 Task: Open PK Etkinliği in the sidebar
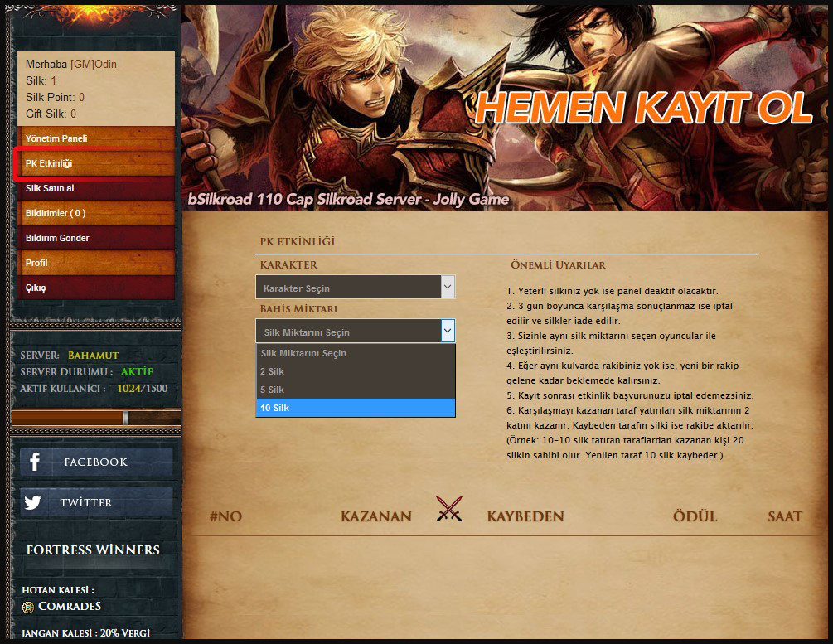coord(95,163)
